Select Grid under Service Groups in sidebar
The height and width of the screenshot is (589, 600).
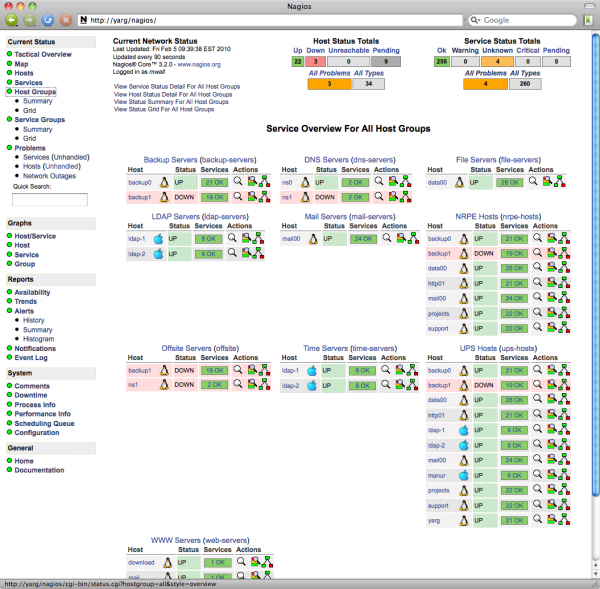(30, 138)
